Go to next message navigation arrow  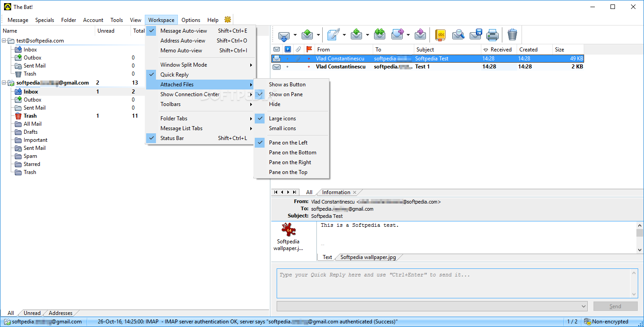288,192
